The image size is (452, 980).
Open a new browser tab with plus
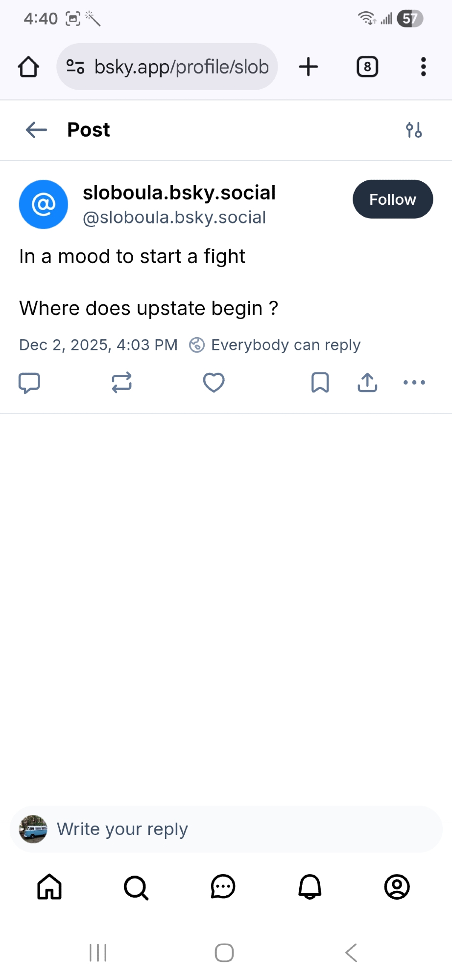[x=309, y=67]
